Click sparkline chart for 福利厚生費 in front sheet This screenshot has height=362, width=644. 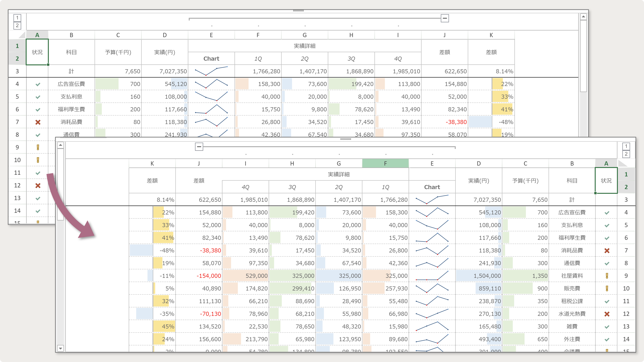pyautogui.click(x=432, y=238)
